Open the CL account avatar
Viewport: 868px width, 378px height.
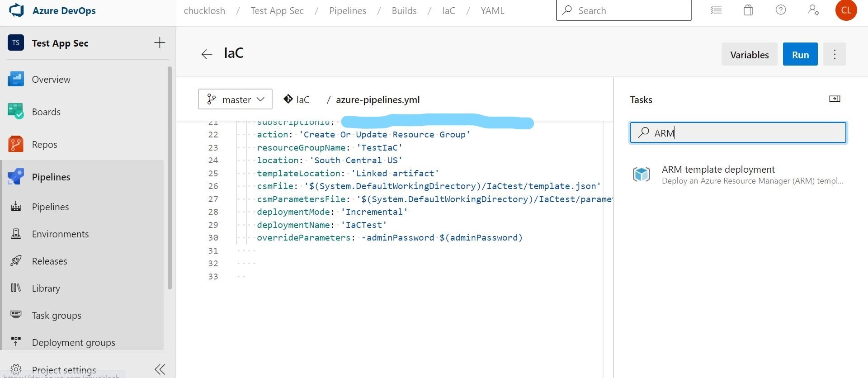(846, 10)
